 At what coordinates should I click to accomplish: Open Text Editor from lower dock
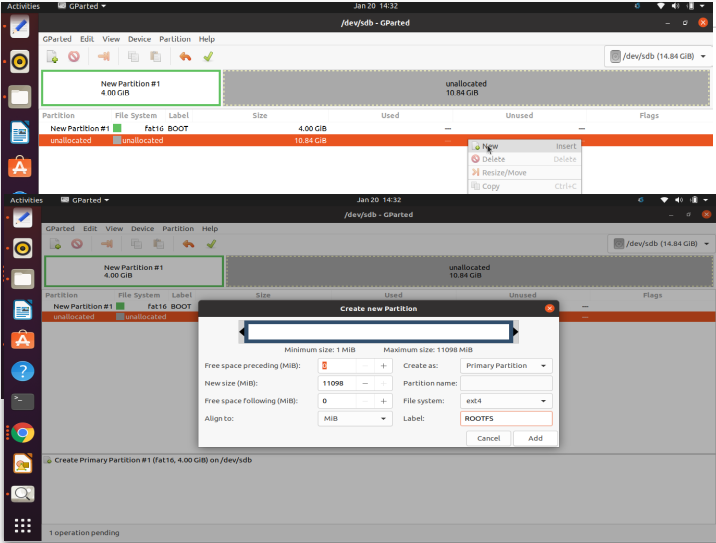pyautogui.click(x=22, y=218)
